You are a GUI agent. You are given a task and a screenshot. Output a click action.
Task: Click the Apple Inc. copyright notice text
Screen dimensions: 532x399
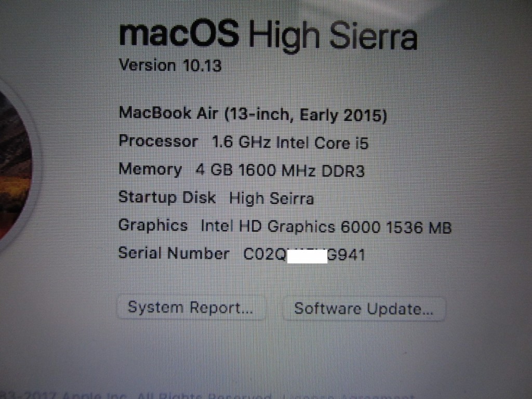64,395
